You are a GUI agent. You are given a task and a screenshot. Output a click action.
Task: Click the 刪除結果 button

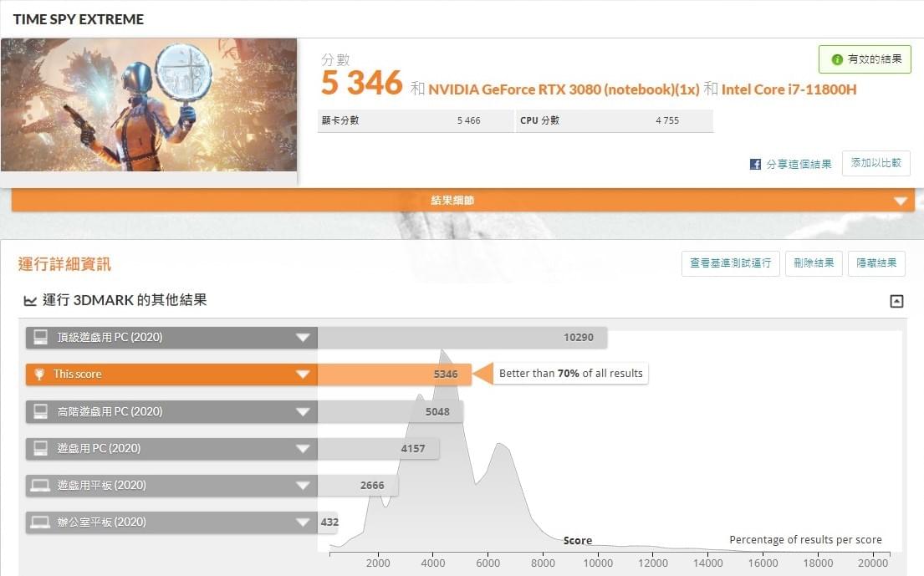pos(814,263)
